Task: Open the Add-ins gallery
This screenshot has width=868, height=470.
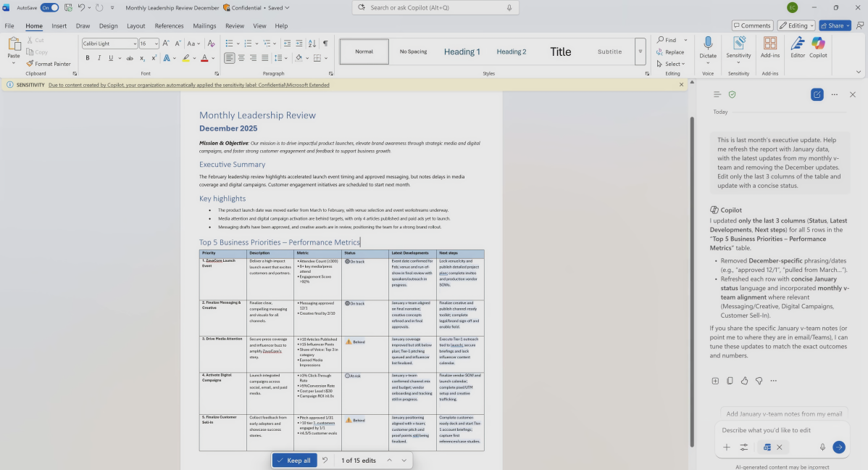Action: 770,46
